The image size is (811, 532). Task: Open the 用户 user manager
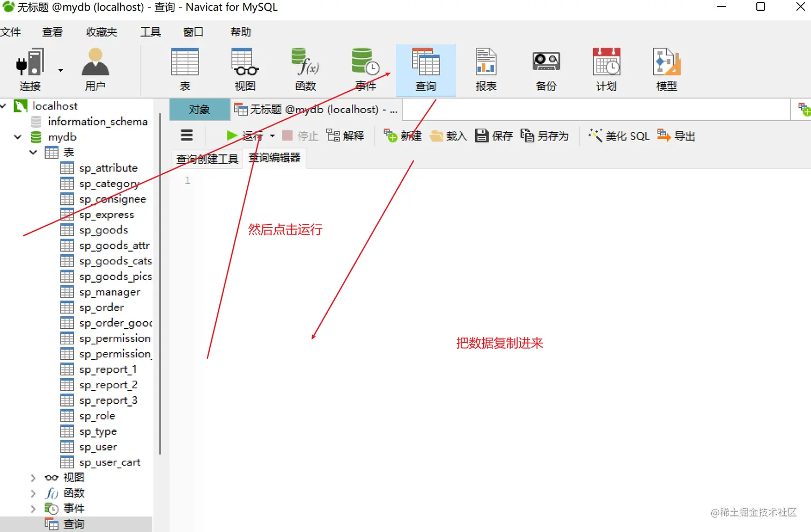tap(95, 70)
